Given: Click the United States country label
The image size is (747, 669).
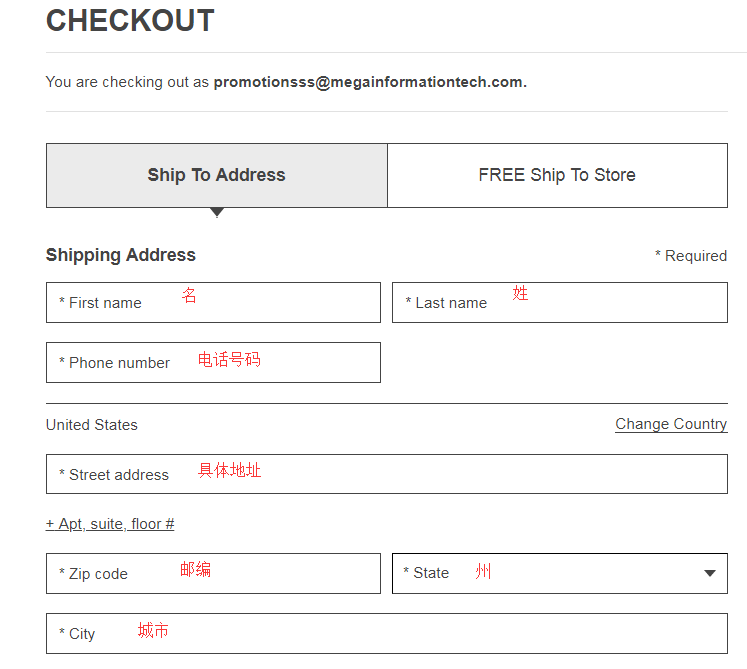Looking at the screenshot, I should pyautogui.click(x=92, y=425).
